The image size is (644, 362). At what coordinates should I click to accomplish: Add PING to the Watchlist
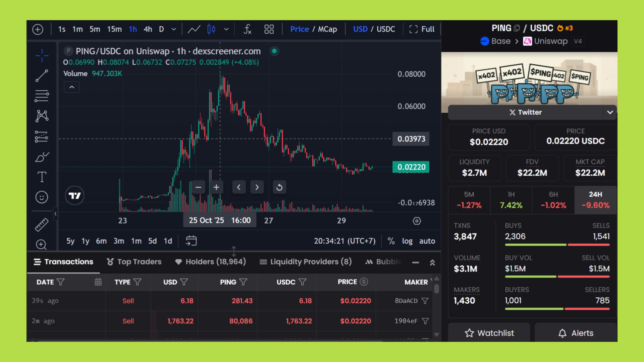pos(489,333)
